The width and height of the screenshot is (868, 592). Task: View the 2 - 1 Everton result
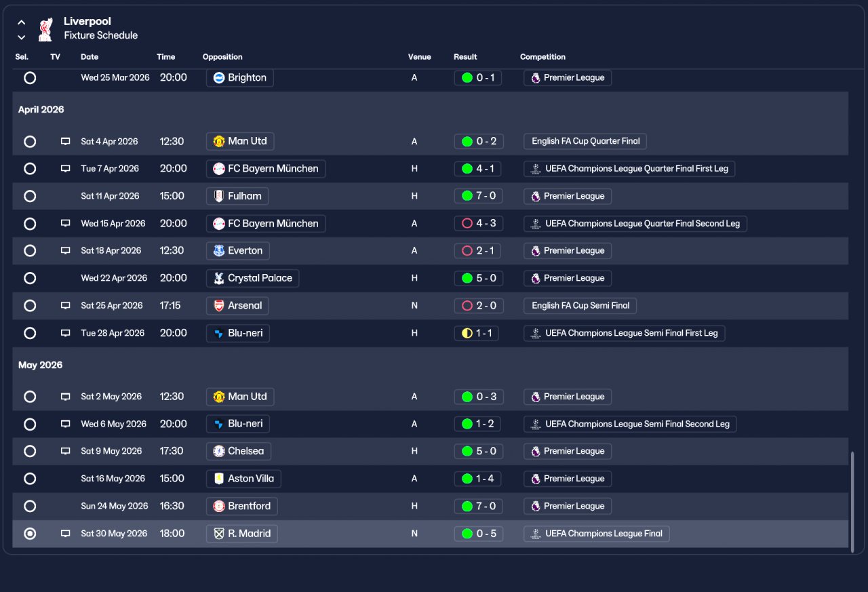[x=478, y=251]
